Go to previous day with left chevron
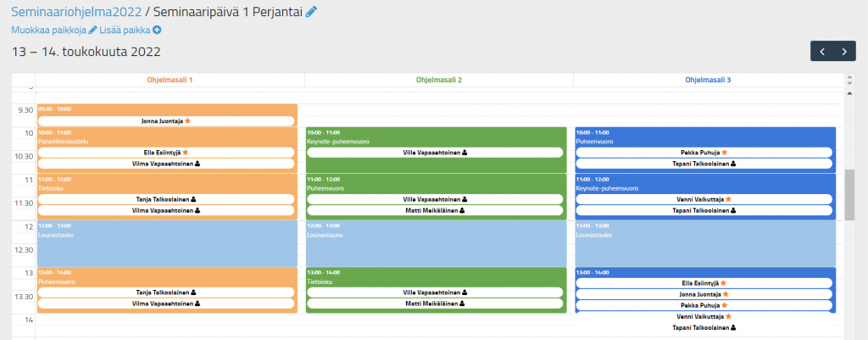 821,52
